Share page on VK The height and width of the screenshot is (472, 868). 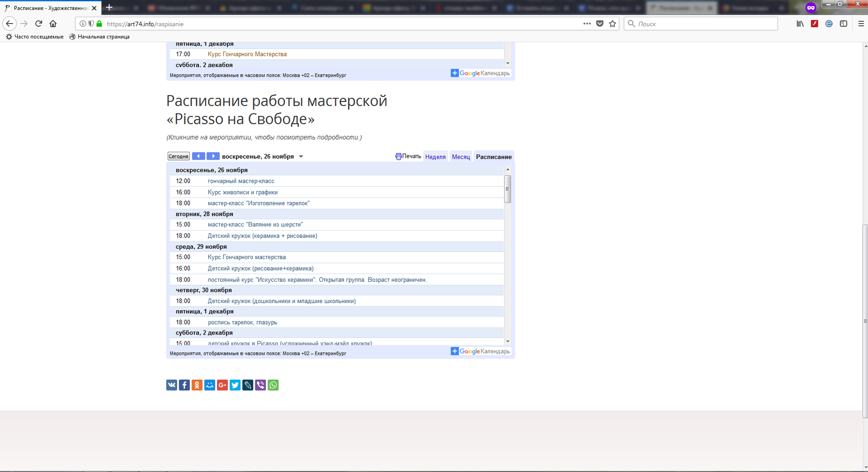tap(172, 385)
